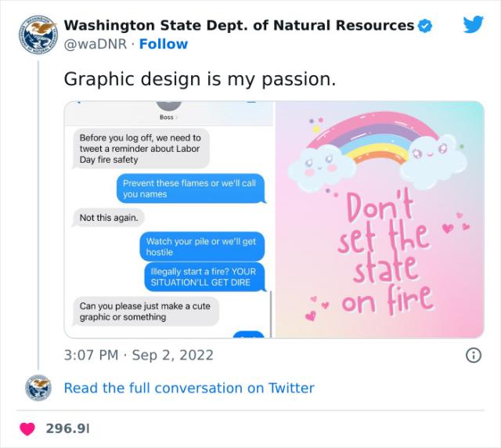The width and height of the screenshot is (501, 448).
Task: Expand the Boss contact chevron
Action: (x=175, y=117)
